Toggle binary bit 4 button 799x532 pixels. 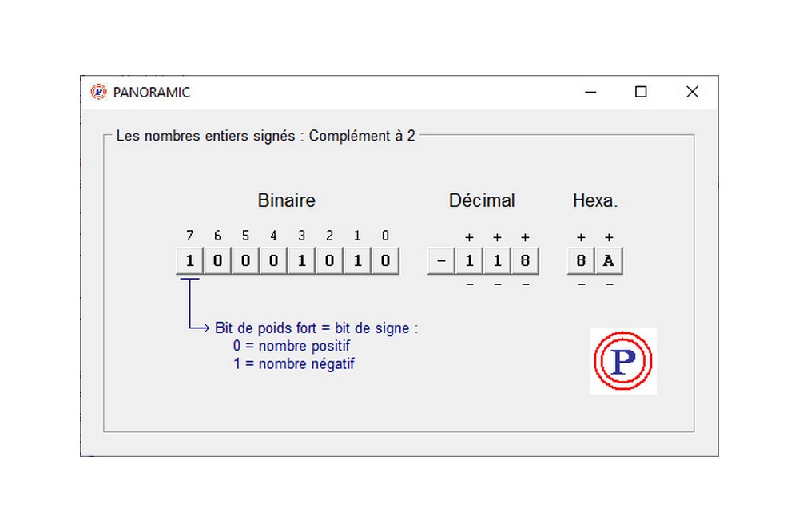tap(273, 261)
